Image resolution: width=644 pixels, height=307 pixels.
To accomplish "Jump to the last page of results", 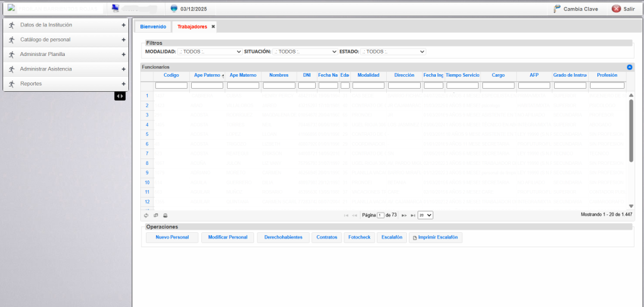I will pyautogui.click(x=413, y=215).
